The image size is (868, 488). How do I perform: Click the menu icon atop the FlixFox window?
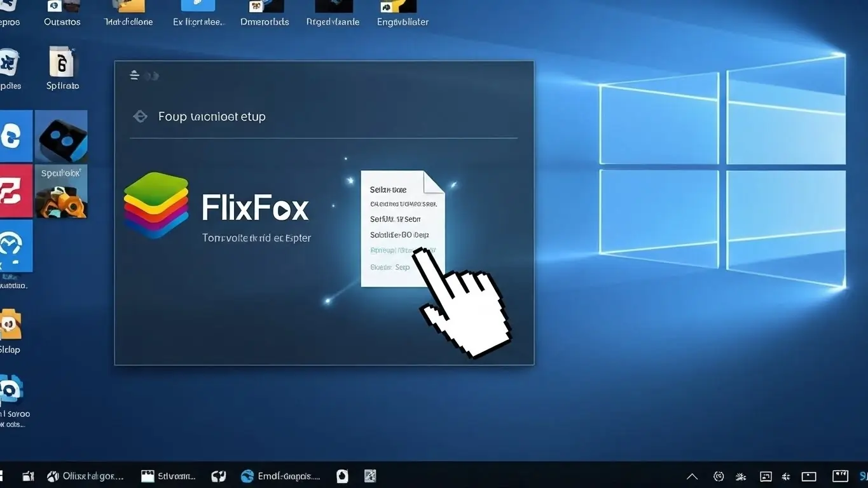[134, 76]
